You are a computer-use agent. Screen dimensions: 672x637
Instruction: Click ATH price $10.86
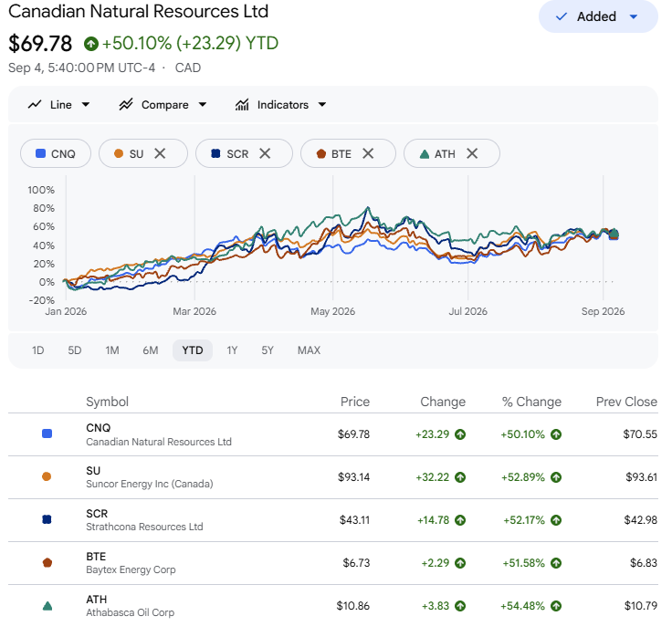point(353,606)
